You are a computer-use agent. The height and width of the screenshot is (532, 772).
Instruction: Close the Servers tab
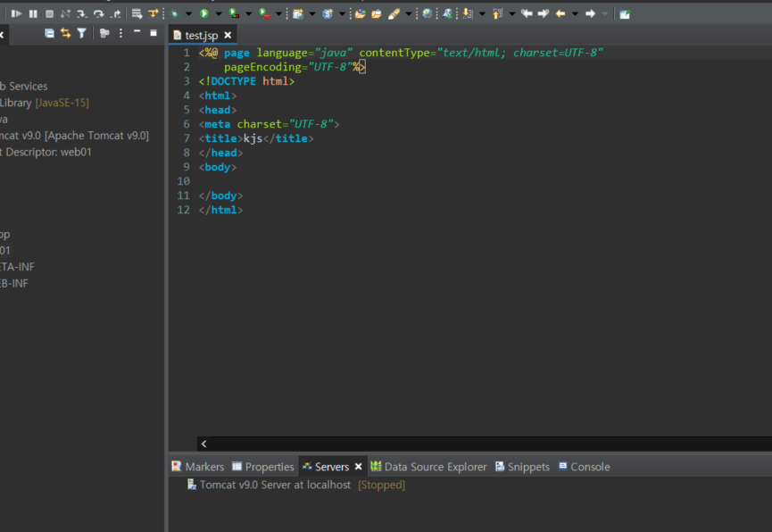[359, 466]
